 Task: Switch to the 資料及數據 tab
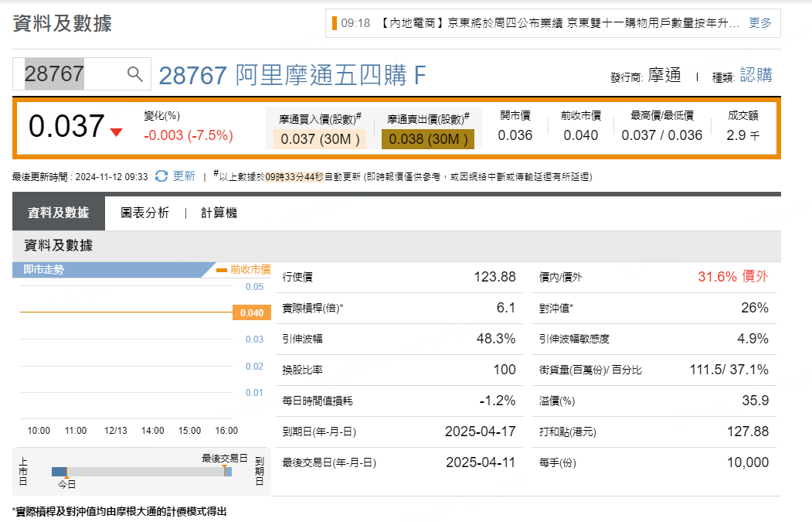click(59, 213)
